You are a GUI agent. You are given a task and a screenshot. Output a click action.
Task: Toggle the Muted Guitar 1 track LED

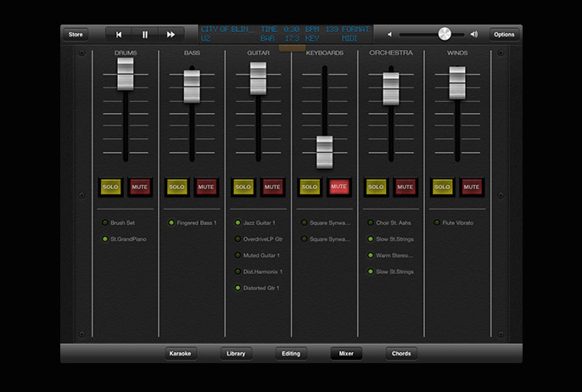coord(238,255)
